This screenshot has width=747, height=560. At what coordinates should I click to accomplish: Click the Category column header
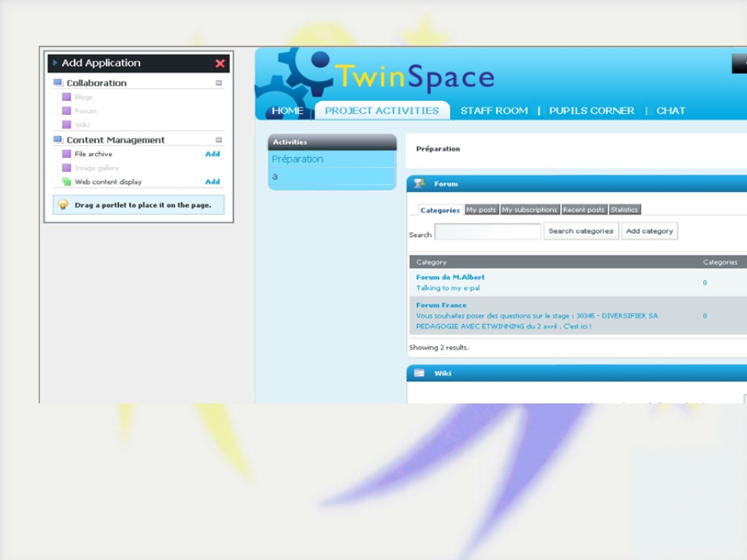(x=431, y=262)
